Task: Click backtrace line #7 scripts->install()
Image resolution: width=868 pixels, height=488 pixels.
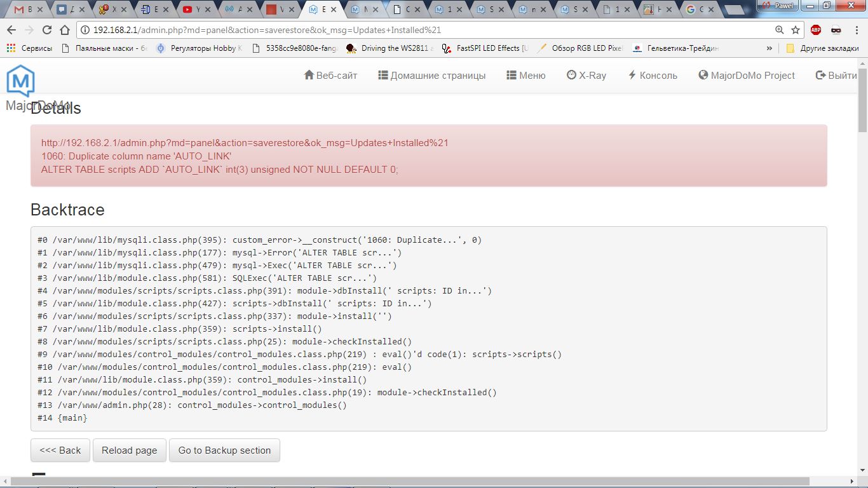Action: pos(180,329)
